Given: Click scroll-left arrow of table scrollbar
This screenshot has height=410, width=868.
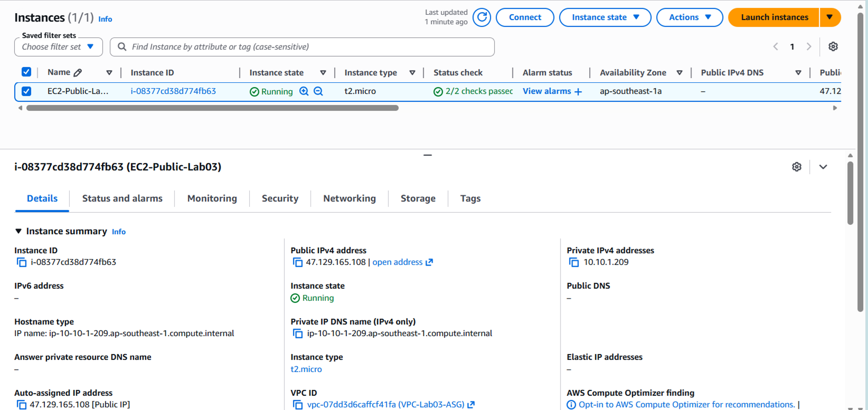Looking at the screenshot, I should coord(20,108).
